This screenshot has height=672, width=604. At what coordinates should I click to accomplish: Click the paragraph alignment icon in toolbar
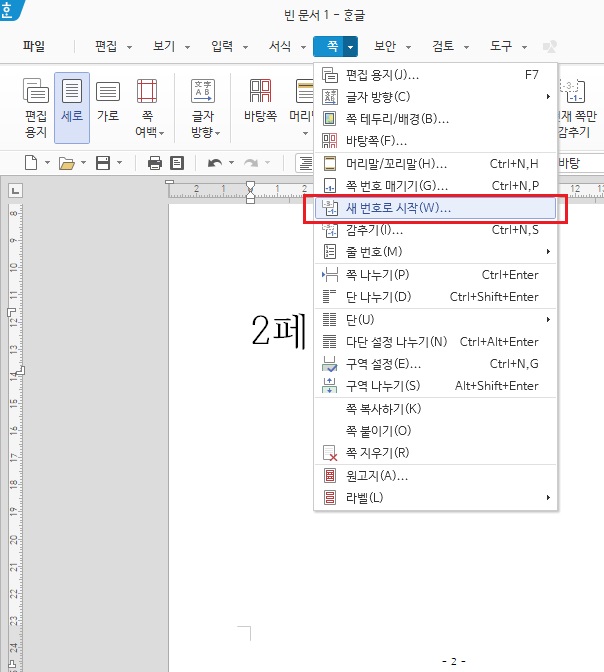click(x=305, y=163)
